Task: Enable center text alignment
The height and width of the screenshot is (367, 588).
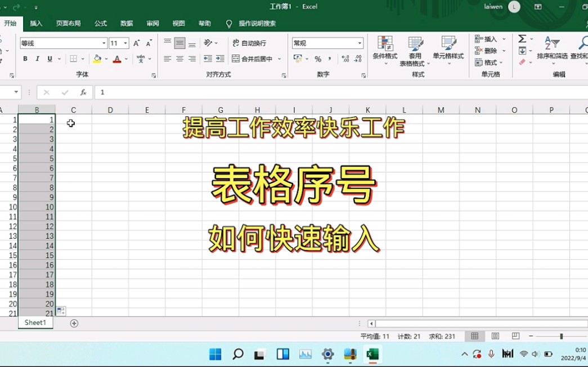Action: click(179, 58)
